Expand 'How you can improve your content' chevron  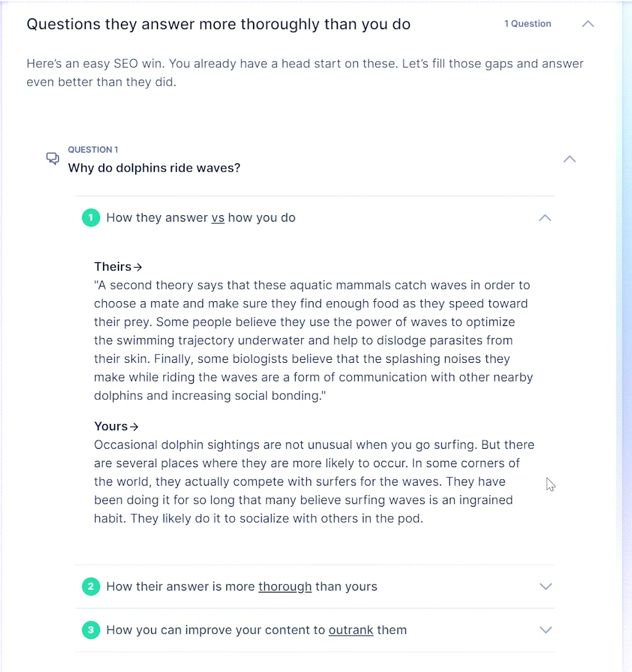coord(546,630)
